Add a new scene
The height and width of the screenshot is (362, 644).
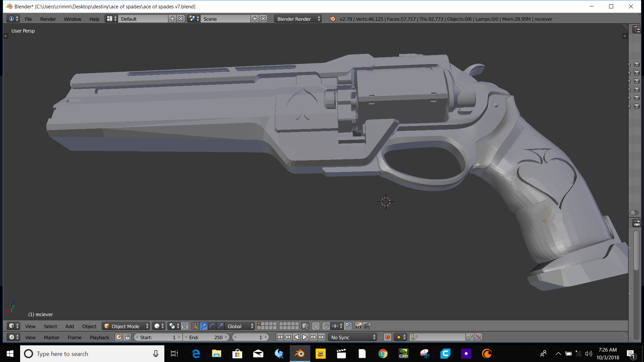(255, 19)
